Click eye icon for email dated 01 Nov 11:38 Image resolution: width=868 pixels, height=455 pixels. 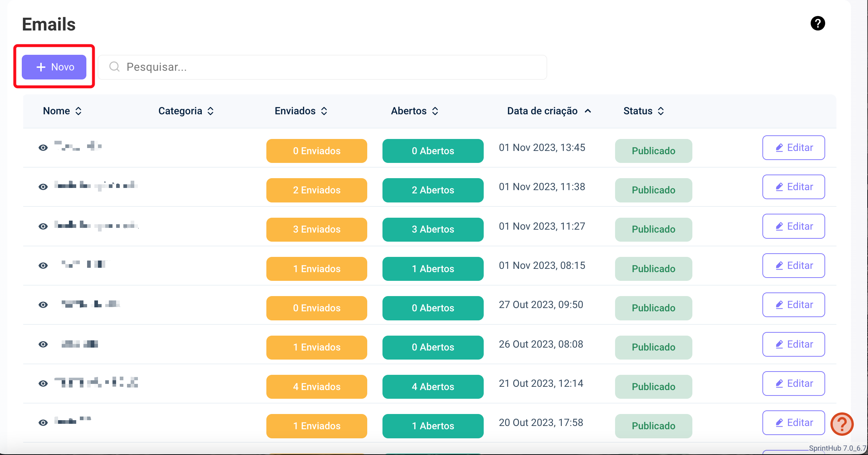[x=43, y=187]
